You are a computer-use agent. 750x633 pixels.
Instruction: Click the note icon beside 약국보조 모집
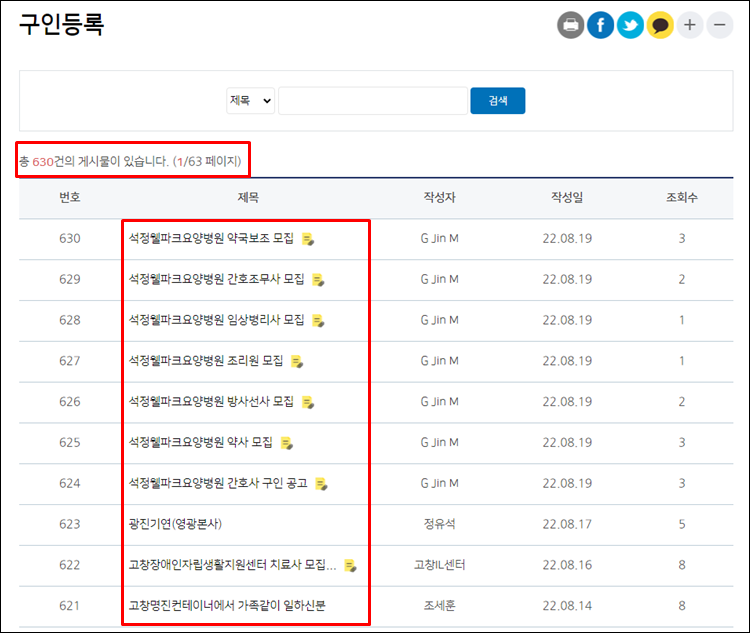coord(308,239)
